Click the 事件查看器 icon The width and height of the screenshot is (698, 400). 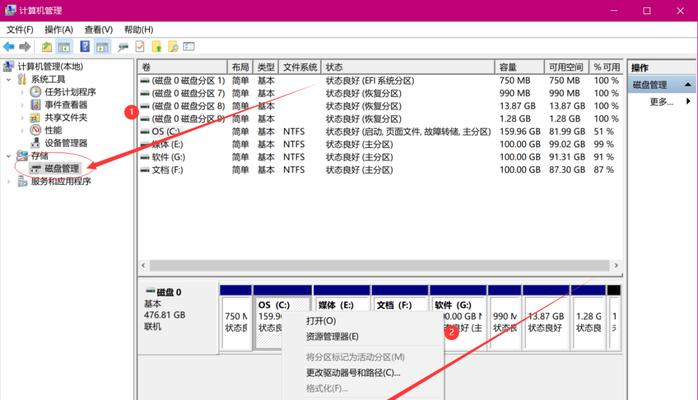(x=36, y=105)
